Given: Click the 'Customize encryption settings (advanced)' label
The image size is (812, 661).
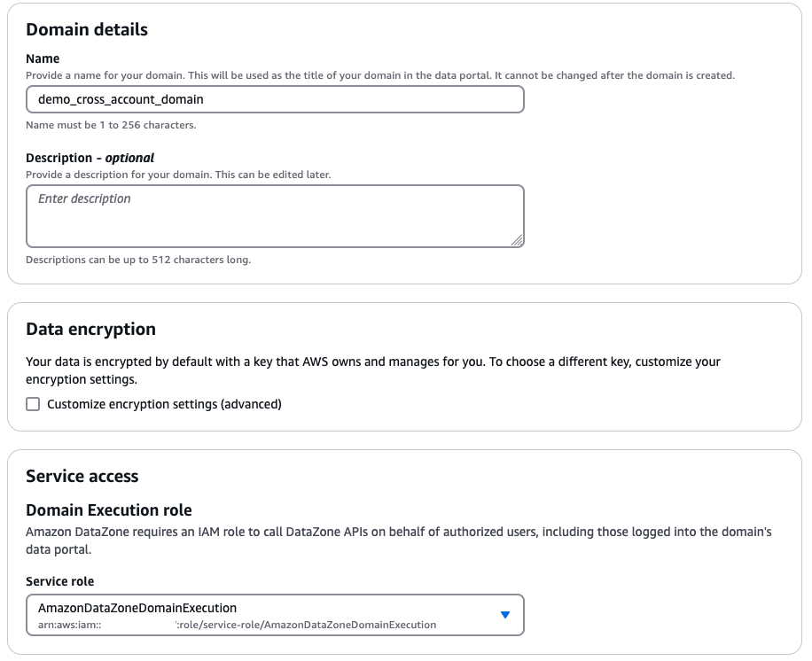Looking at the screenshot, I should (x=164, y=404).
